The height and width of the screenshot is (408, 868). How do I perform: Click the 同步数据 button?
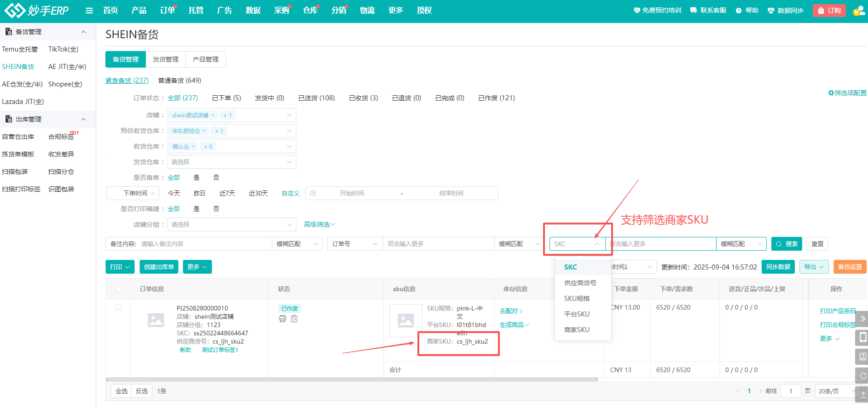(778, 267)
